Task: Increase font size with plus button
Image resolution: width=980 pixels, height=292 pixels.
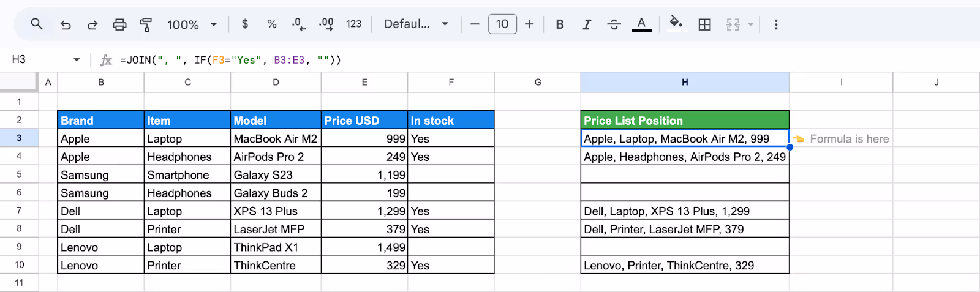Action: 529,24
